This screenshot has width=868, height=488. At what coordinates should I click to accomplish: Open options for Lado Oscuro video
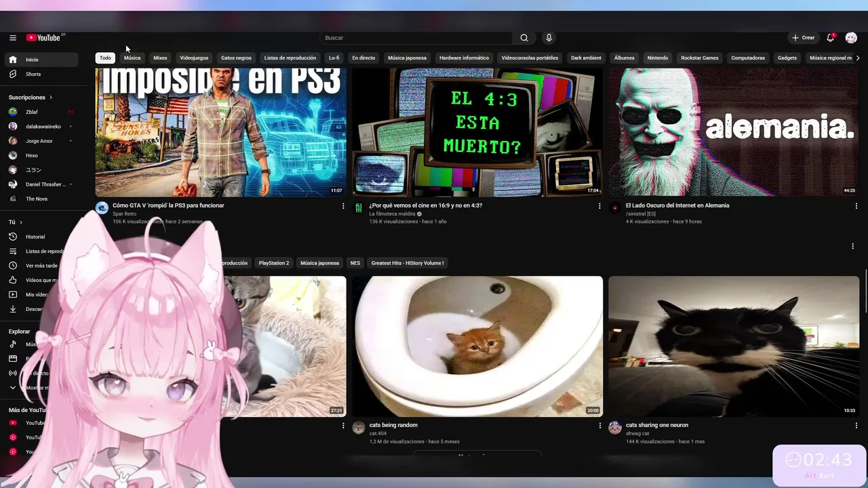click(x=856, y=206)
